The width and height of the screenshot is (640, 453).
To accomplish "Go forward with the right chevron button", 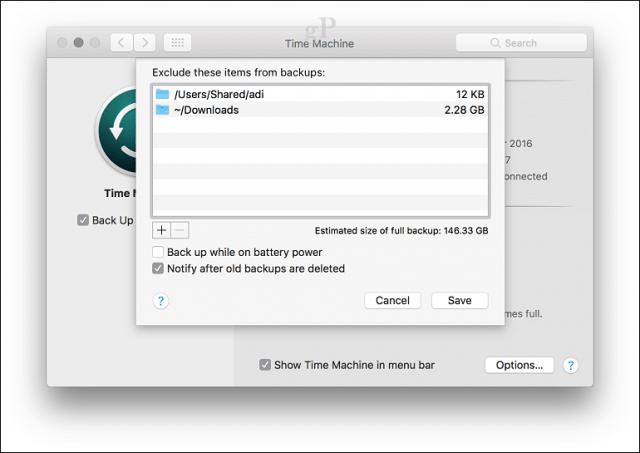I will (x=144, y=42).
